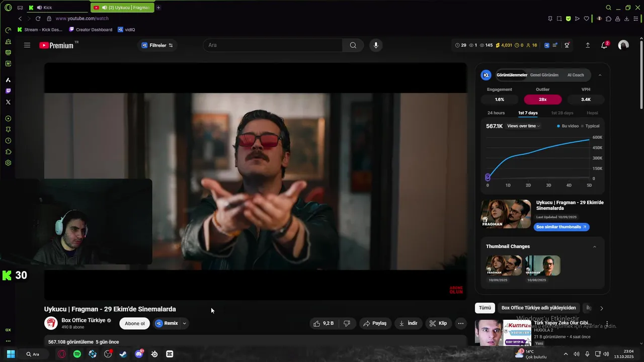
Task: Select the Tümü recommendations chip
Action: click(x=485, y=308)
